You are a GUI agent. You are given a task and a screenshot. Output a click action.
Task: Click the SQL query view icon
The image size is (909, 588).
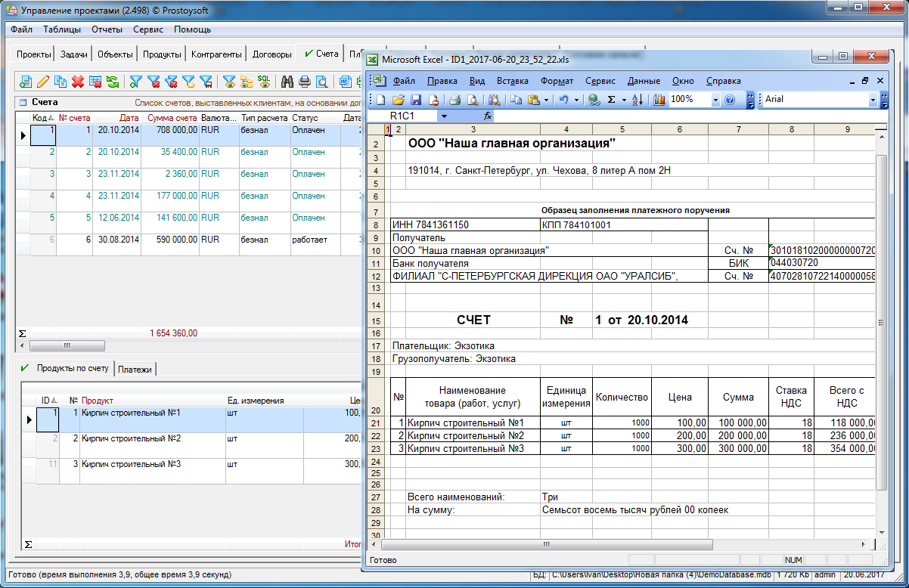[x=264, y=81]
